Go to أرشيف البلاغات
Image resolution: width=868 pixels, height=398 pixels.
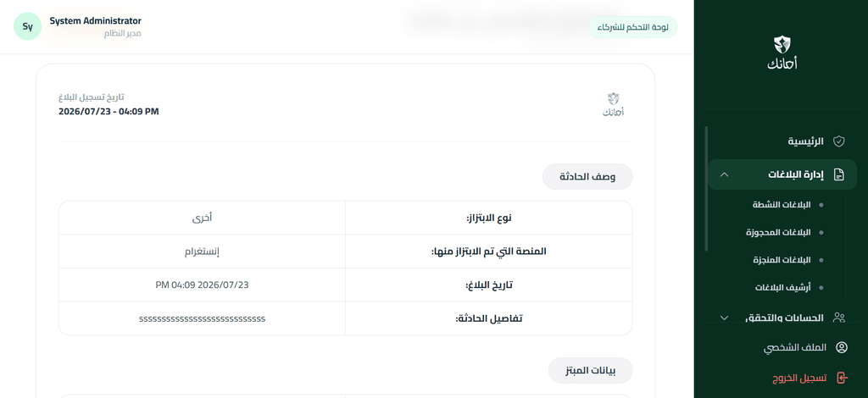coord(782,288)
